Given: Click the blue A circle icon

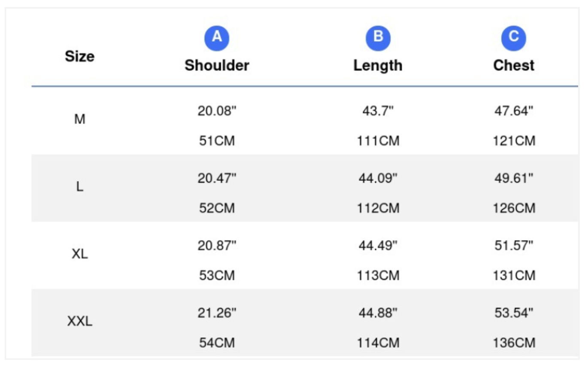Looking at the screenshot, I should point(217,38).
